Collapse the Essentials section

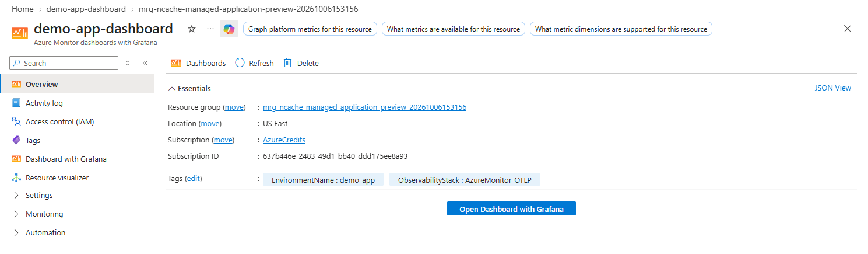[x=189, y=89]
